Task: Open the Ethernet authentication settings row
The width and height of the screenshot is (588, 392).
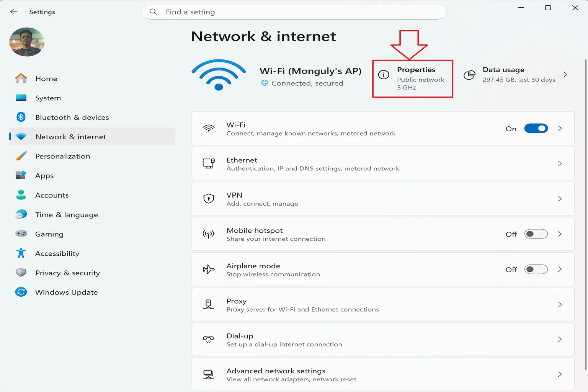Action: click(x=383, y=163)
